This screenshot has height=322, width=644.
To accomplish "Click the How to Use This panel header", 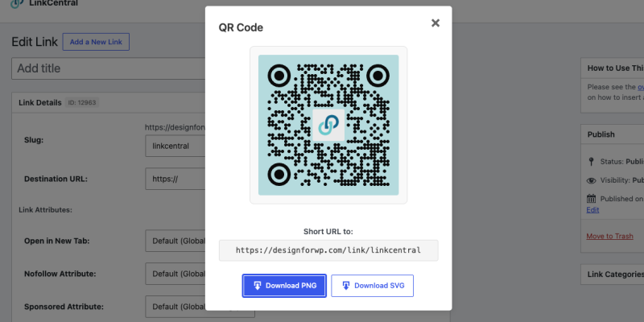I will 613,68.
